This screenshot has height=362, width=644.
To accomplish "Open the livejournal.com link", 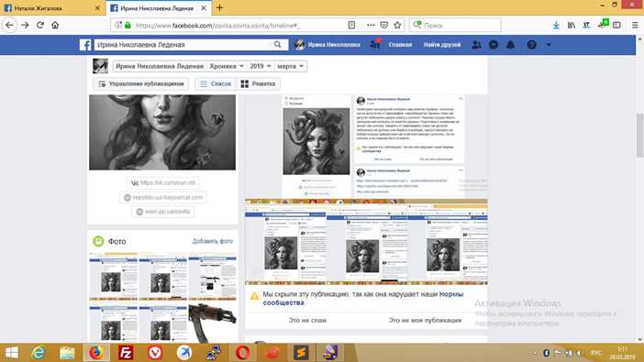I will tap(163, 197).
